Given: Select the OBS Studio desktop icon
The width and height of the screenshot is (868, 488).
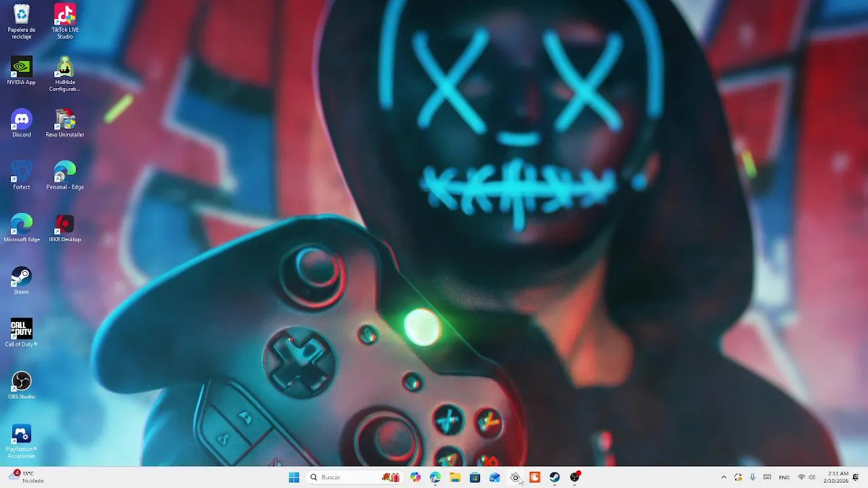Looking at the screenshot, I should (22, 385).
